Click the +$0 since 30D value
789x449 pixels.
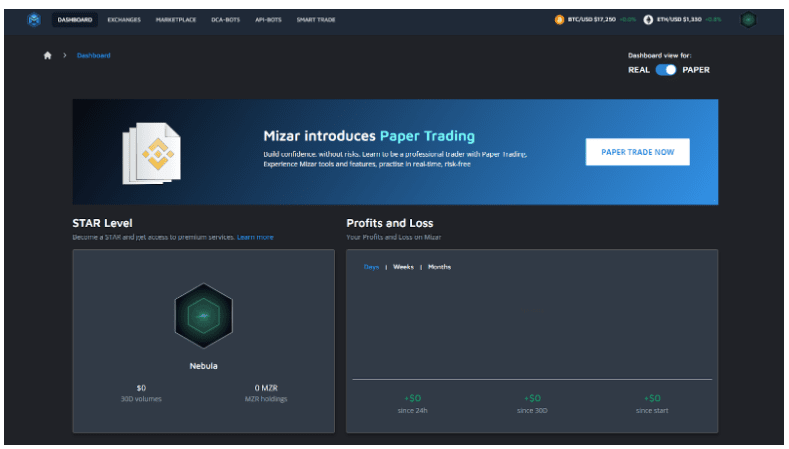532,398
